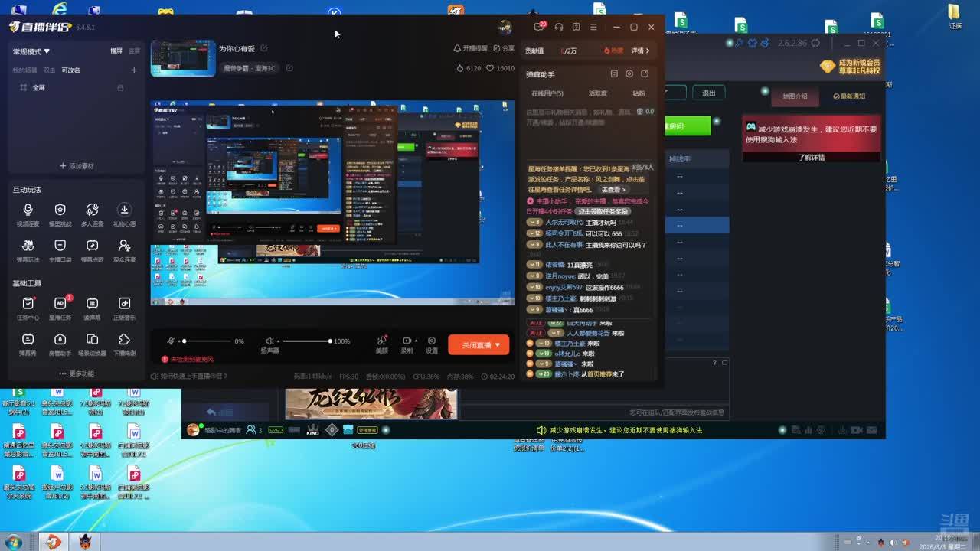Unmute the microphone icon
The width and height of the screenshot is (980, 551).
pyautogui.click(x=171, y=341)
